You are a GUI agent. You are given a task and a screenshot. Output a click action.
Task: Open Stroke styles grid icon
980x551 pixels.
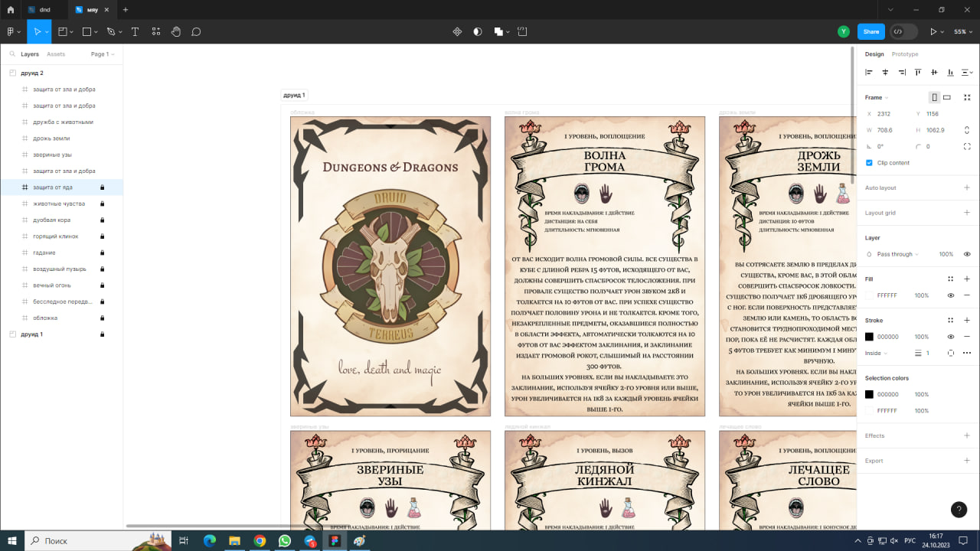[x=951, y=321]
